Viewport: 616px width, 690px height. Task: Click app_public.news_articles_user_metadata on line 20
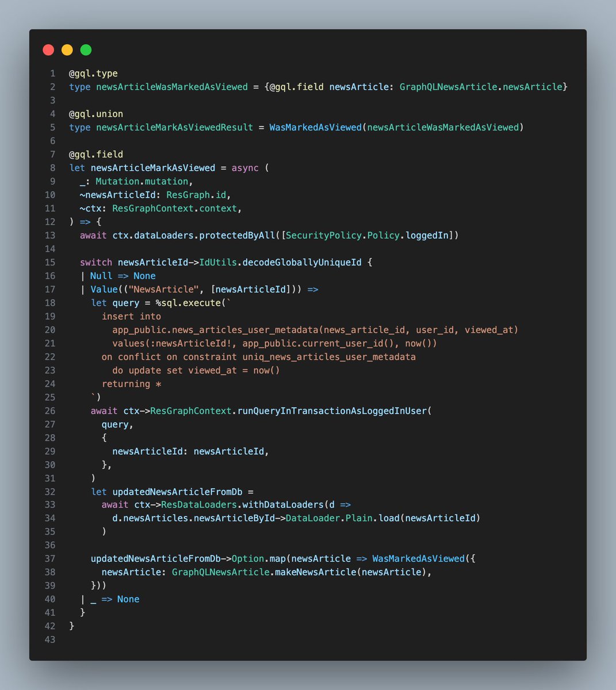coord(215,330)
